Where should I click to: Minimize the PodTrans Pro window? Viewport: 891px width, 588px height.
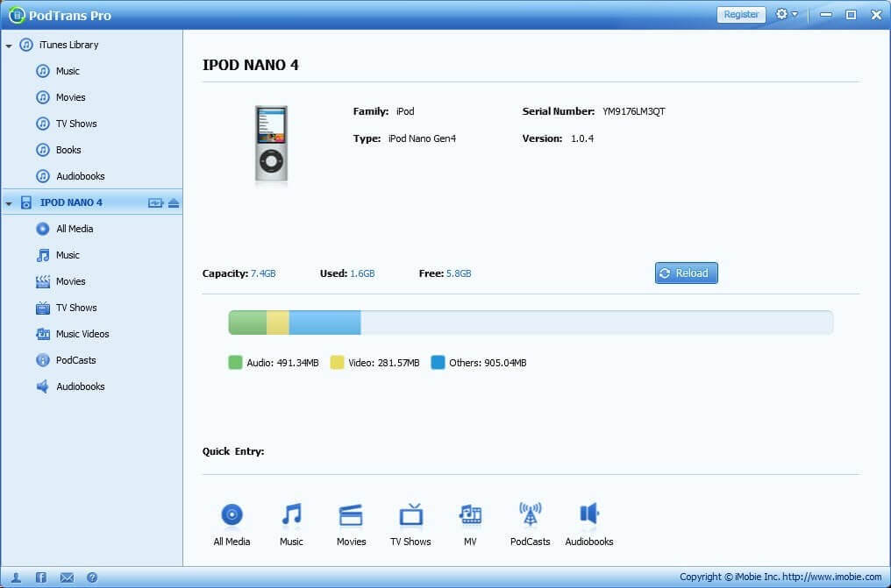point(826,15)
